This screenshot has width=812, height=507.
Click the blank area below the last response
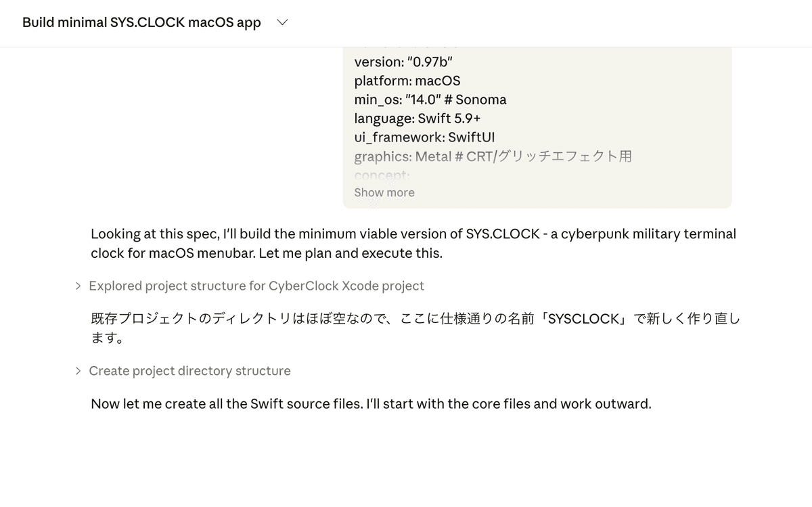406,460
